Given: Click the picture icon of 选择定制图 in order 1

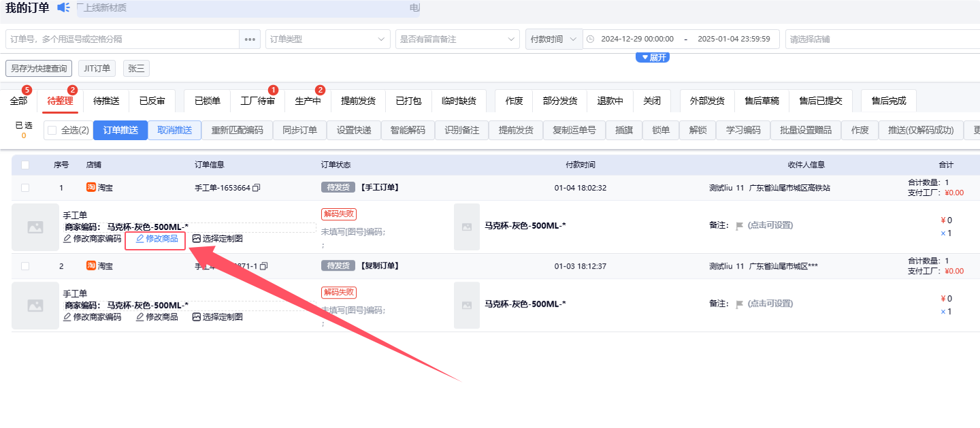Looking at the screenshot, I should point(197,239).
